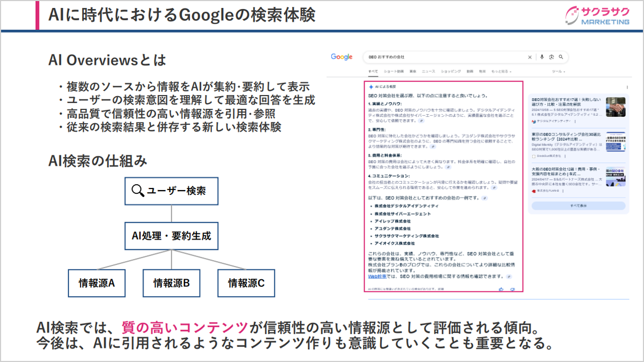
Task: Give thumbs down to the AI overview
Action: coord(513,289)
